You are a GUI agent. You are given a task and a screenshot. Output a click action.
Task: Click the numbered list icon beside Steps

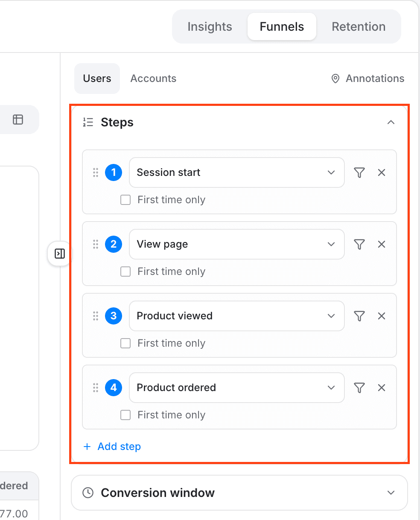tap(88, 123)
